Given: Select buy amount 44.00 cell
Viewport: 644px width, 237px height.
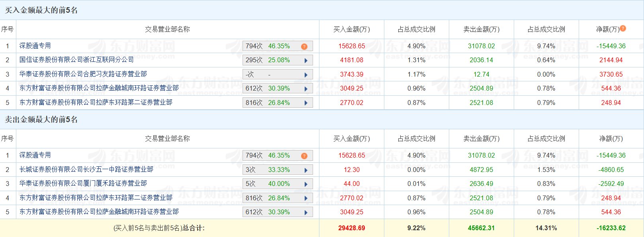Looking at the screenshot, I should coord(352,184).
